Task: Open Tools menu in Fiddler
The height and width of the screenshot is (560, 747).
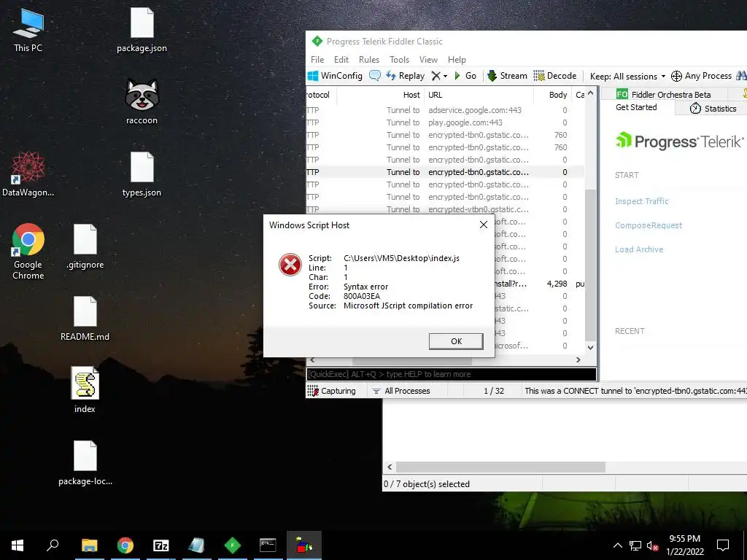Action: (x=399, y=60)
